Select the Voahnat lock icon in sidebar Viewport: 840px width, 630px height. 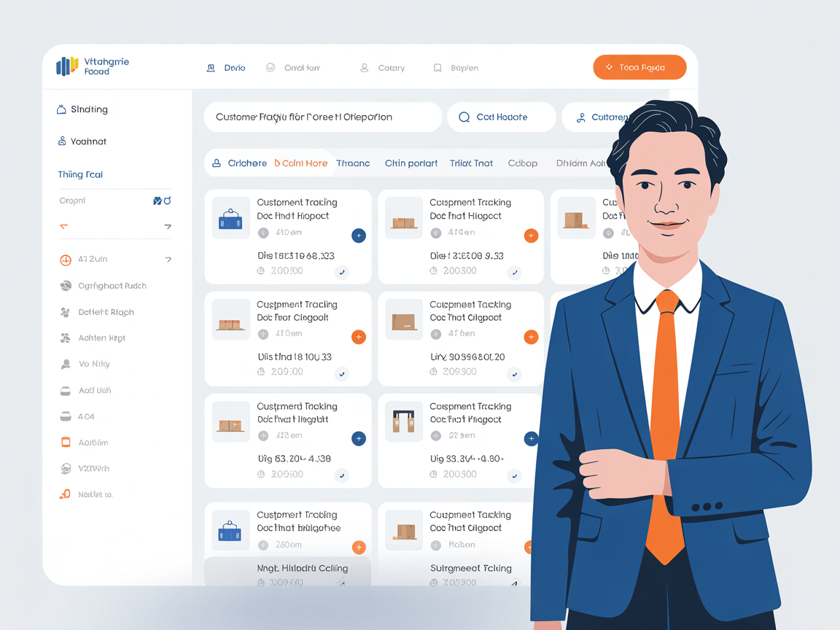[x=62, y=141]
